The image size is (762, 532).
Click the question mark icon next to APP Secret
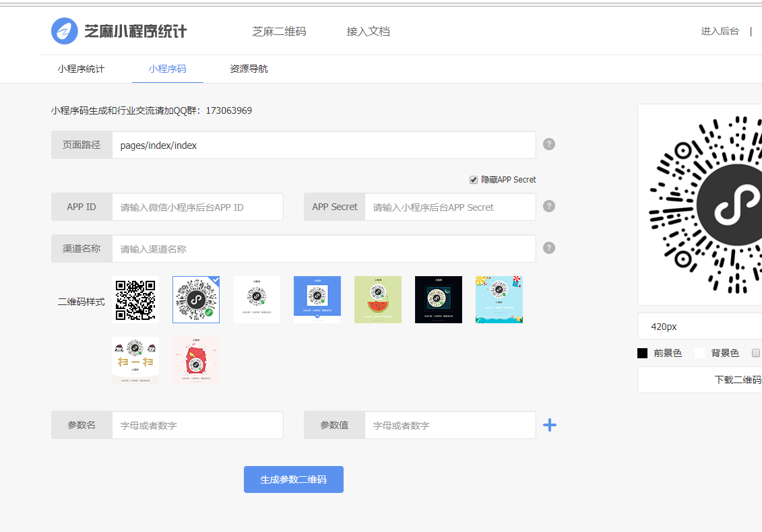point(548,206)
